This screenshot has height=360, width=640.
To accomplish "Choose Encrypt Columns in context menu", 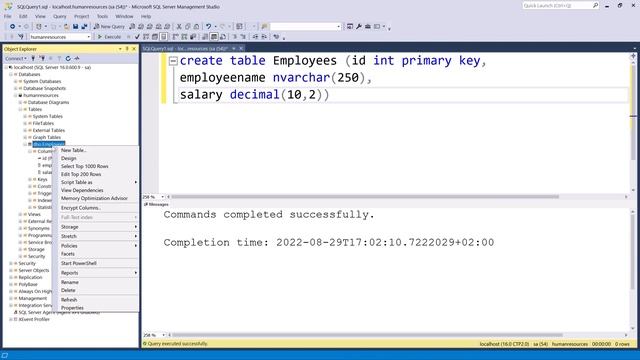I will point(97,208).
